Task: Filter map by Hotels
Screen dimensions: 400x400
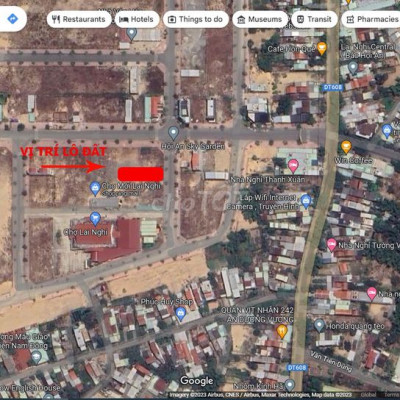Action: point(136,19)
